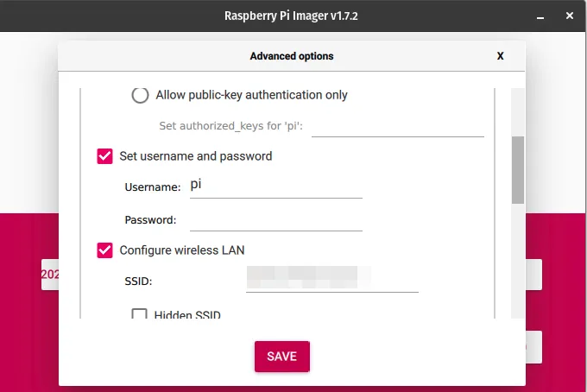This screenshot has width=587, height=392.
Task: Close the Advanced options dialog
Action: [500, 56]
